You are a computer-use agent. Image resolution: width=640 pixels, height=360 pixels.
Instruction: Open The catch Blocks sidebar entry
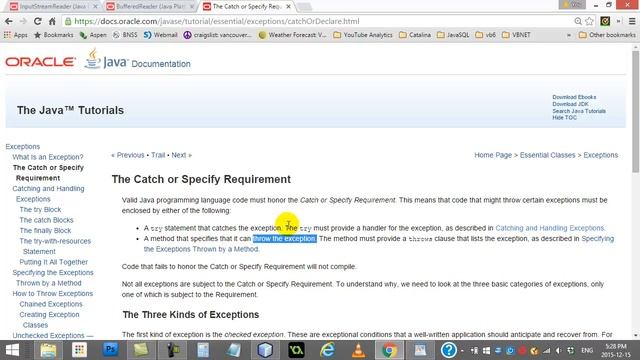coord(47,220)
